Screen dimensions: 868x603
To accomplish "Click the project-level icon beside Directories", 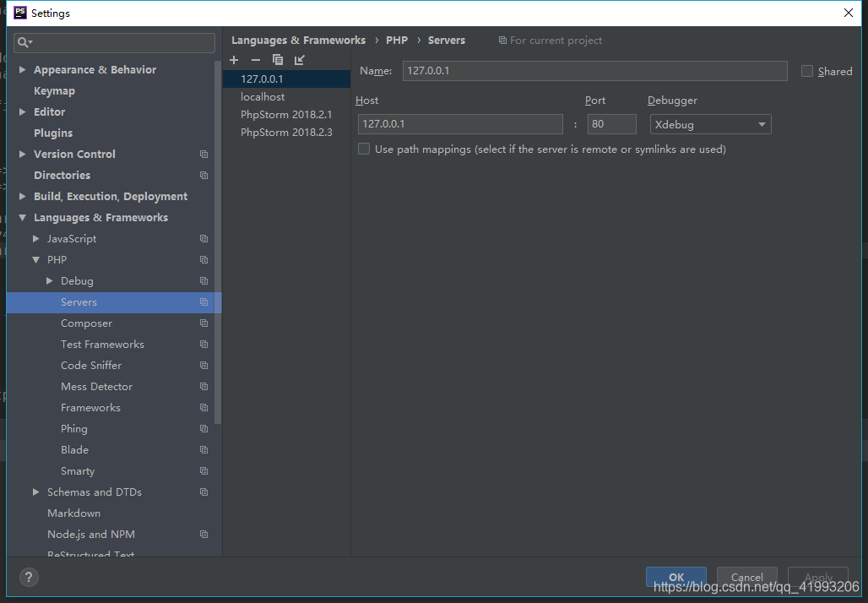I will click(203, 175).
